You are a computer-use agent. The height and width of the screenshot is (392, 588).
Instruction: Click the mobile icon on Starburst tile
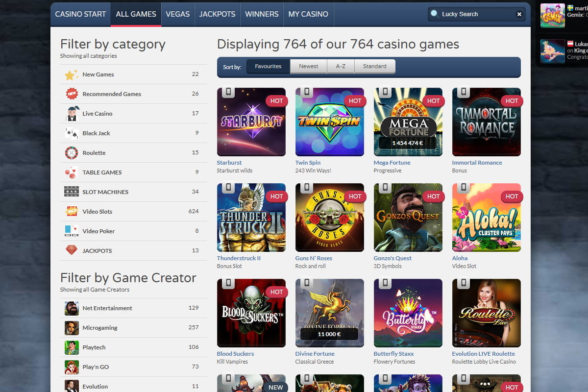(x=228, y=92)
